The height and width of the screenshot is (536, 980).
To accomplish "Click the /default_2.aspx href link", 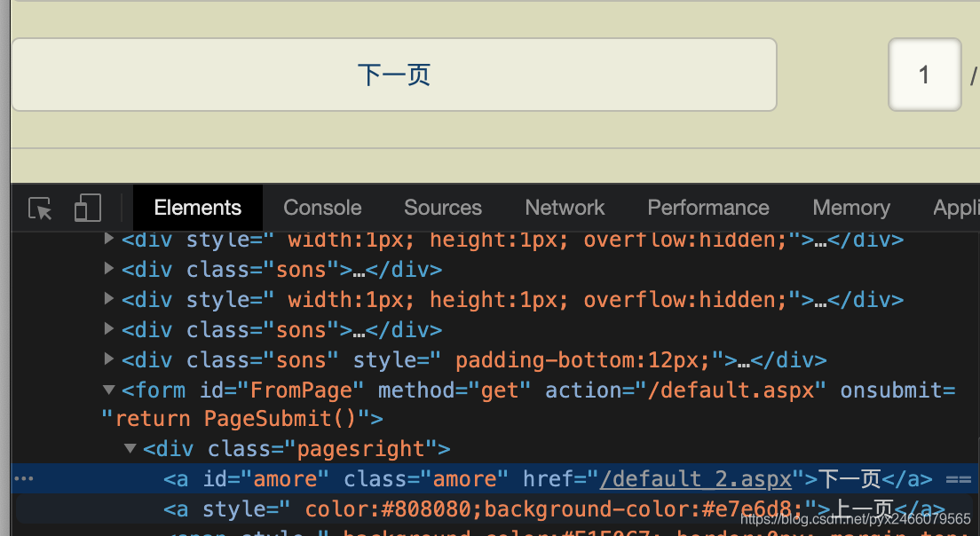I will (x=696, y=479).
